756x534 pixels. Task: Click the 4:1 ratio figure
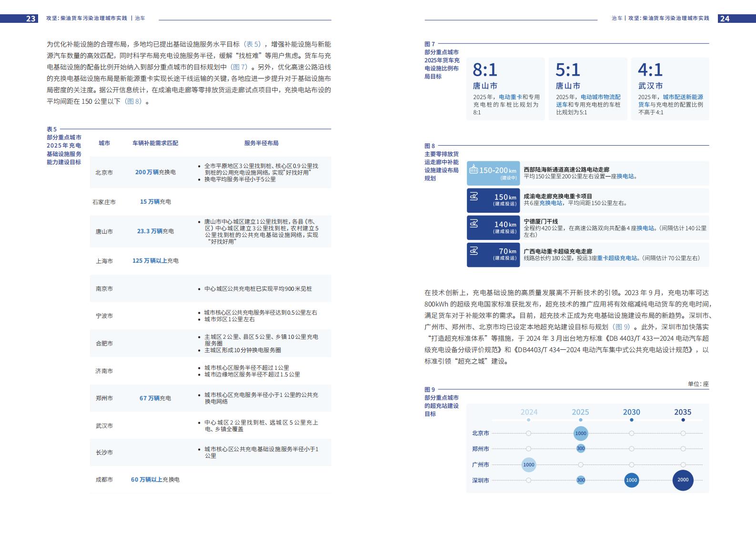pos(650,70)
